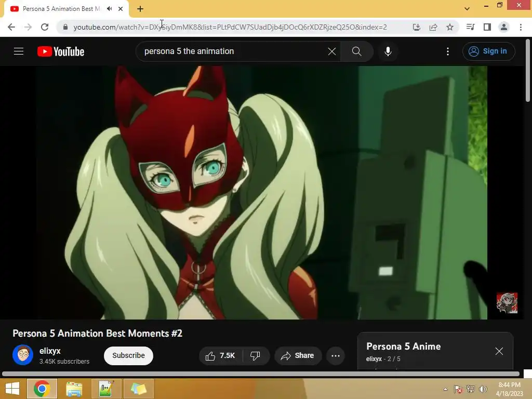Click the 3.45K subscribers text

click(x=64, y=362)
